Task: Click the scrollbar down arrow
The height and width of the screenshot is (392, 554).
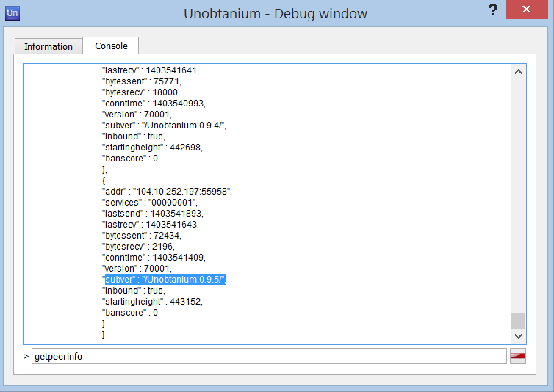Action: 518,336
